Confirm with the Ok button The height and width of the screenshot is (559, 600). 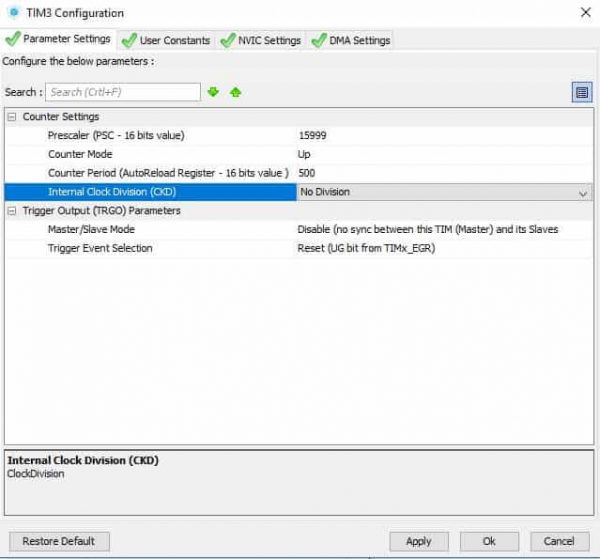pyautogui.click(x=488, y=541)
